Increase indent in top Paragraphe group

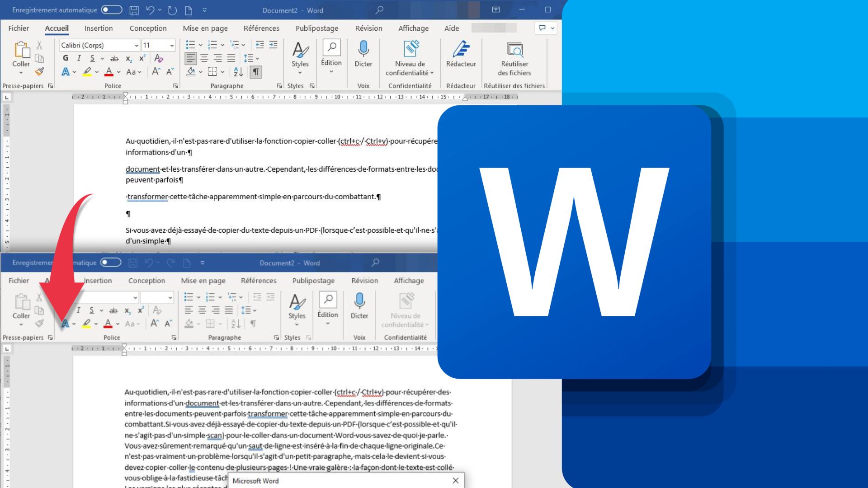click(274, 45)
